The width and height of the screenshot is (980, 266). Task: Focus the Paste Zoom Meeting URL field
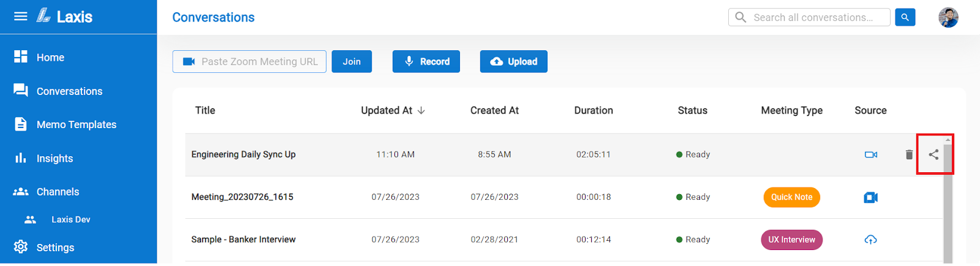click(249, 61)
